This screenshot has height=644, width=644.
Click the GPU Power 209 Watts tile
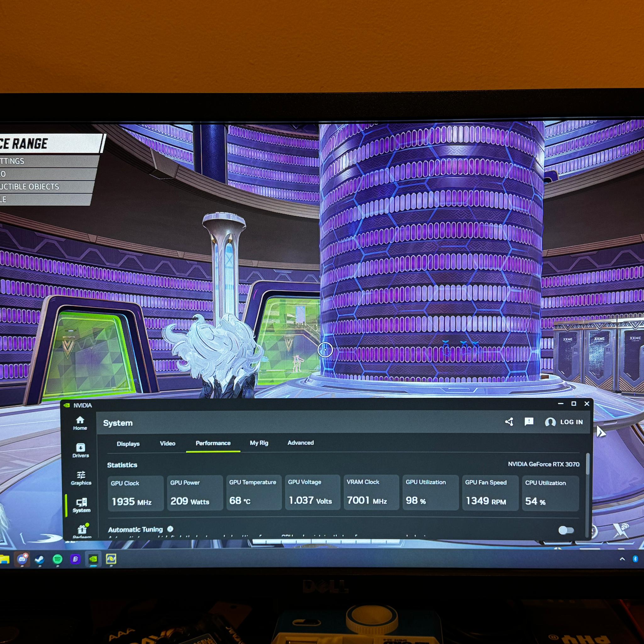click(195, 493)
